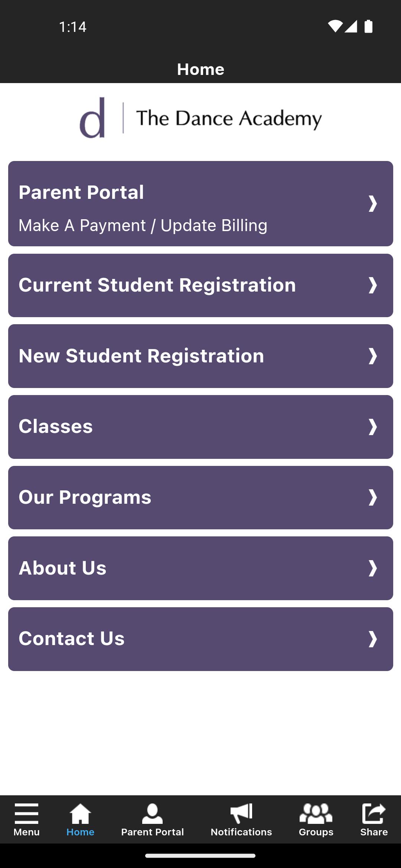This screenshot has width=401, height=868.
Task: Tap the Share arrow icon
Action: pos(374,814)
